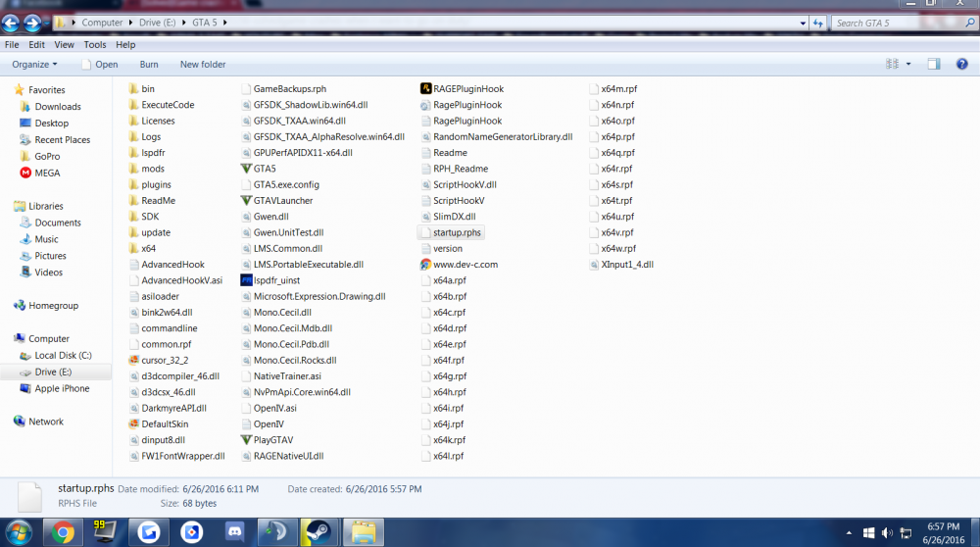
Task: Open the Organize dropdown menu
Action: coord(34,65)
